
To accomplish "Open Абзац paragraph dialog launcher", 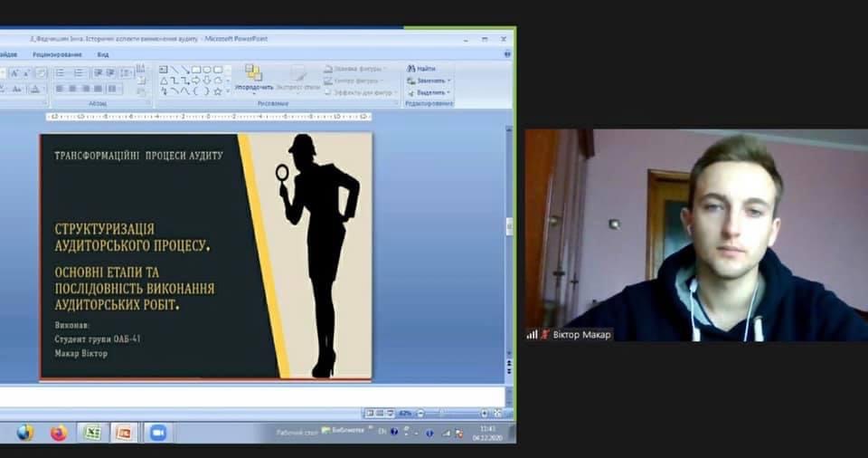I will (147, 103).
